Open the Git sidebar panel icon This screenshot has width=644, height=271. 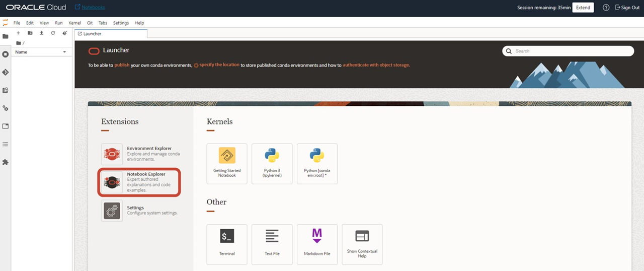pyautogui.click(x=6, y=72)
